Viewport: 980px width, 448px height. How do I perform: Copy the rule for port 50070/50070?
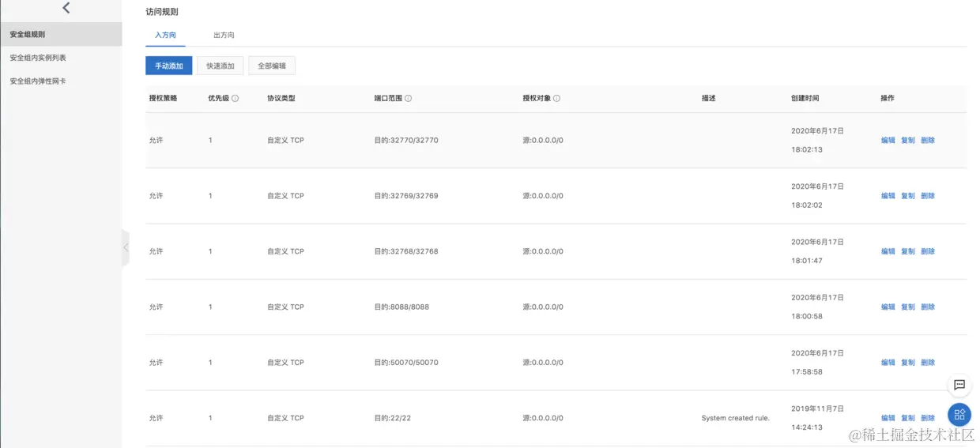point(908,363)
